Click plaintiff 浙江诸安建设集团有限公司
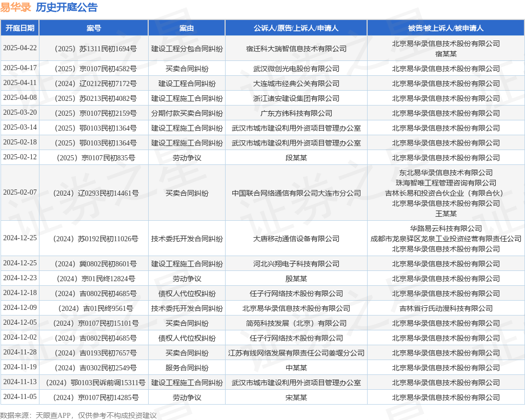 (296, 98)
